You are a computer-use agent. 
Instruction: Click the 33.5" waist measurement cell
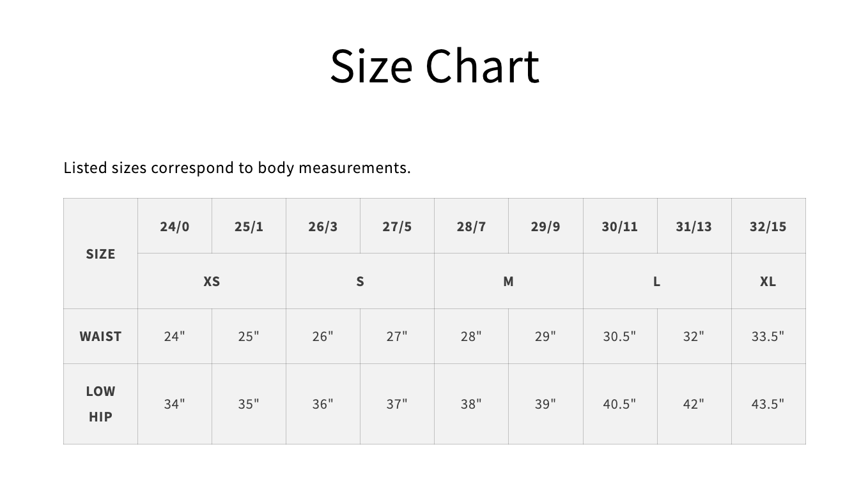click(768, 337)
